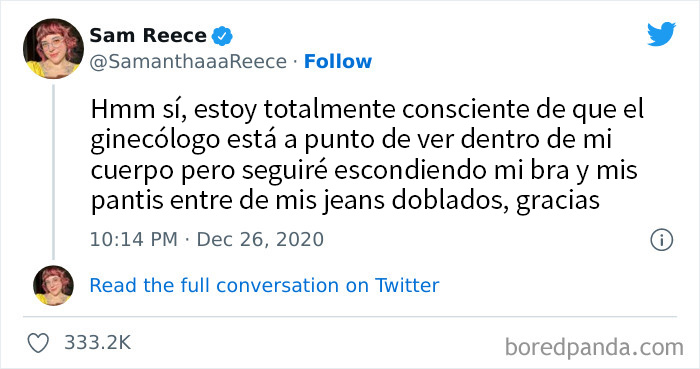View the 333.2K likes count
Image resolution: width=700 pixels, height=369 pixels.
[x=97, y=343]
